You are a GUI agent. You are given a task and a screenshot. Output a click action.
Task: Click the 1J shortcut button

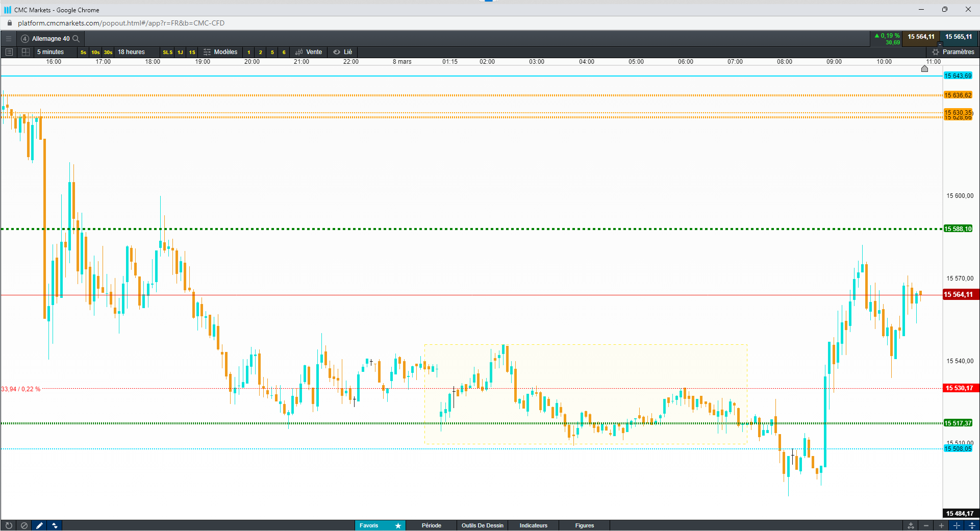tap(180, 52)
